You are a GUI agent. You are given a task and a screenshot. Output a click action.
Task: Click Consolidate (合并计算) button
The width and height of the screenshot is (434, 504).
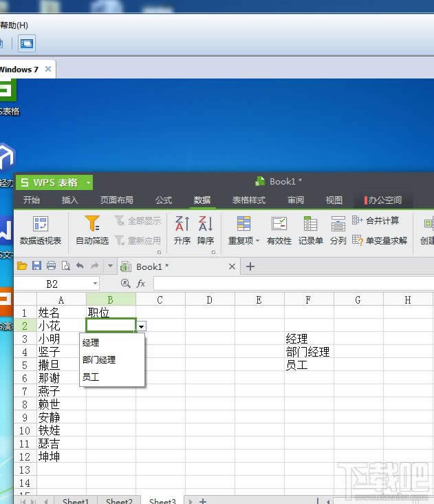coord(376,220)
